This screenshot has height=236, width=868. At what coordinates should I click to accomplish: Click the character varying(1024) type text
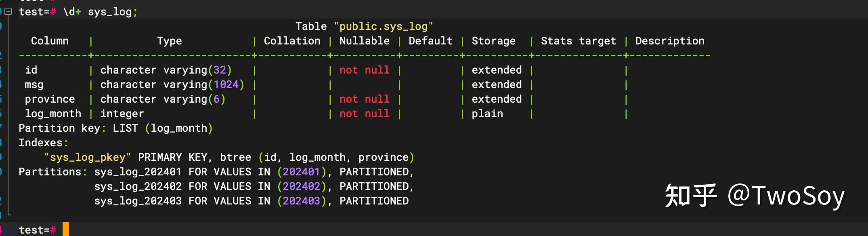tap(172, 85)
